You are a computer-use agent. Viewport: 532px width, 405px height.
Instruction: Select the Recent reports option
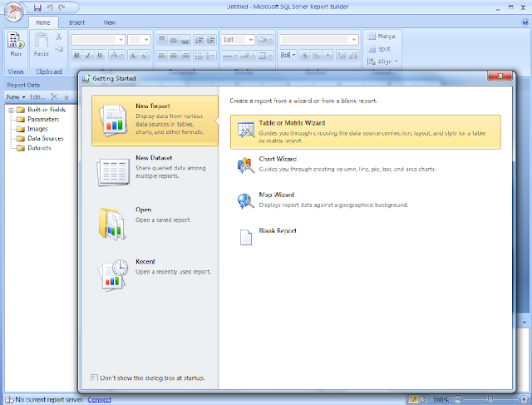pyautogui.click(x=155, y=275)
